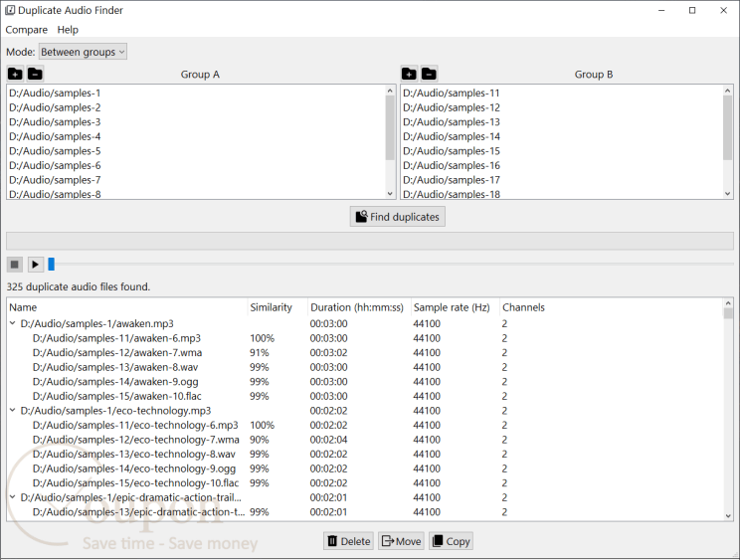Click results list scroll down arrow
The width and height of the screenshot is (740, 560).
click(728, 515)
